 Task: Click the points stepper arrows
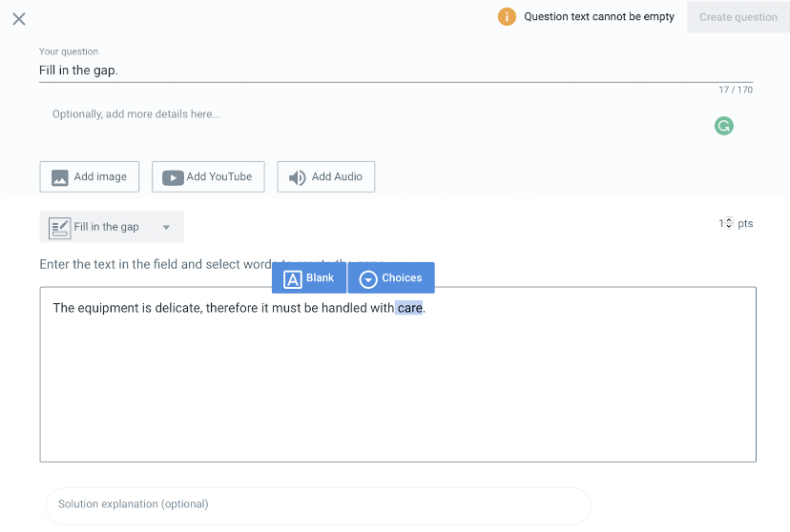click(x=729, y=223)
